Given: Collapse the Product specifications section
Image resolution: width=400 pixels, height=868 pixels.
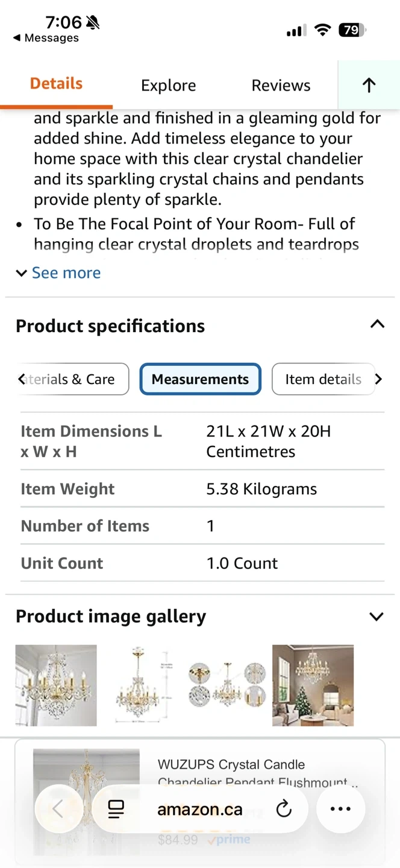Looking at the screenshot, I should coord(377,325).
